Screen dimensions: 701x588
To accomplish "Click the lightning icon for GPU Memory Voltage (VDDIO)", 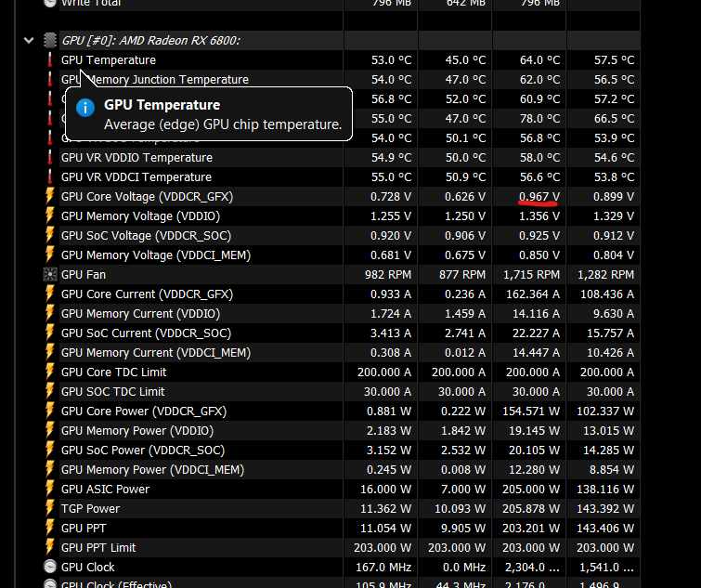I will (x=49, y=216).
